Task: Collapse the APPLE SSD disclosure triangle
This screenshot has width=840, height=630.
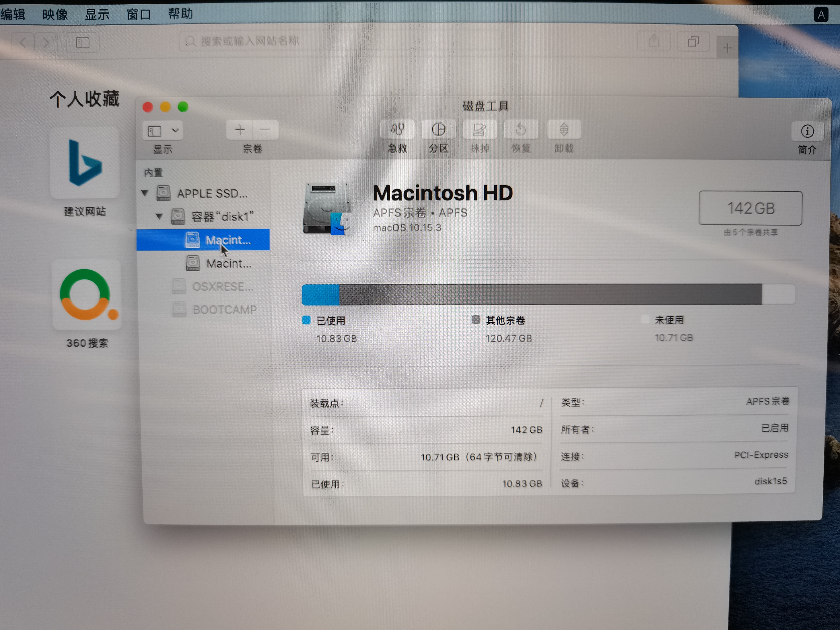Action: (x=145, y=193)
